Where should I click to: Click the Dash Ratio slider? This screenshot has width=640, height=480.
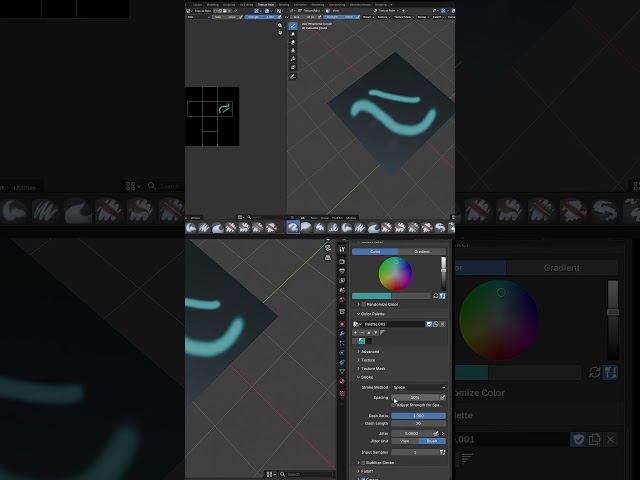coord(418,416)
